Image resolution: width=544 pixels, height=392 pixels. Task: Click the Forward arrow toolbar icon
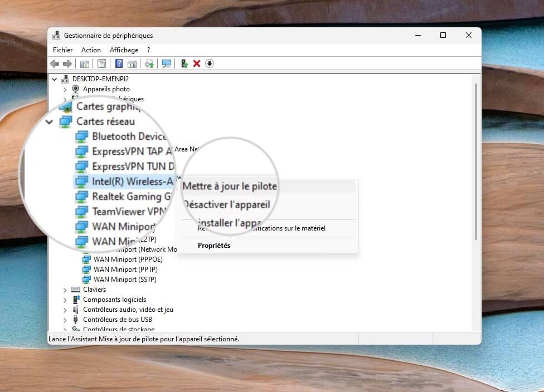(67, 64)
